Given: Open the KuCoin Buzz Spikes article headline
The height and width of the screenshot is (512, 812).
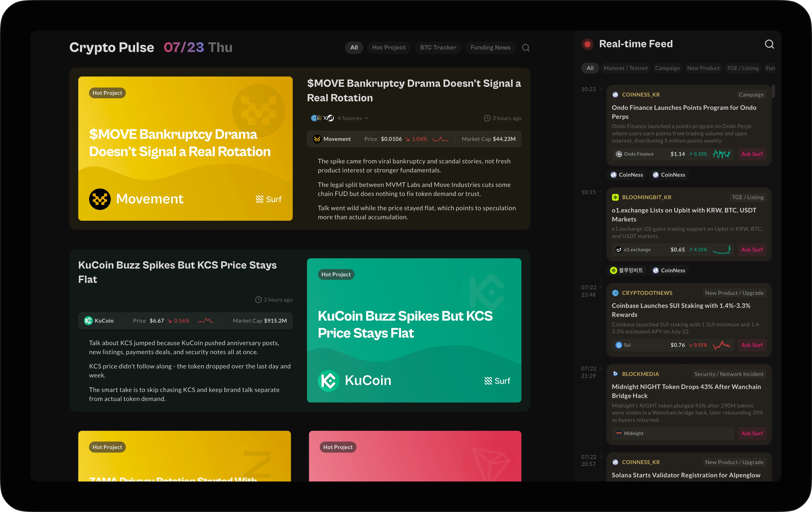Looking at the screenshot, I should point(177,272).
